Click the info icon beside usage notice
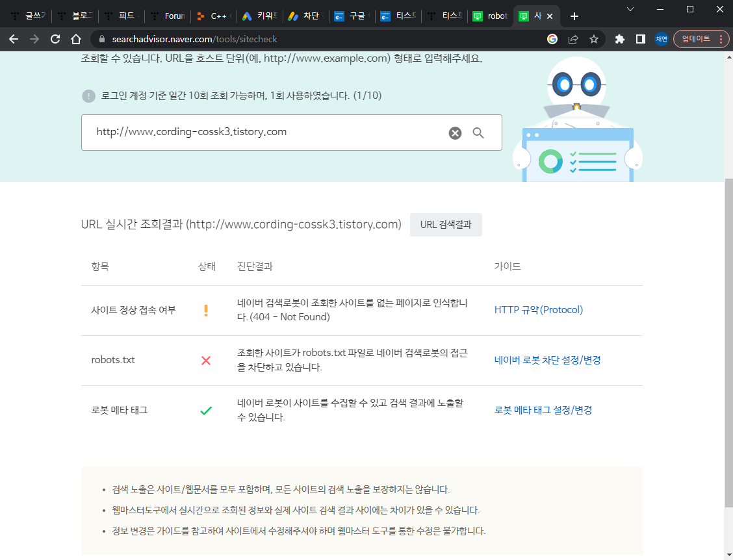733x560 pixels. (88, 96)
